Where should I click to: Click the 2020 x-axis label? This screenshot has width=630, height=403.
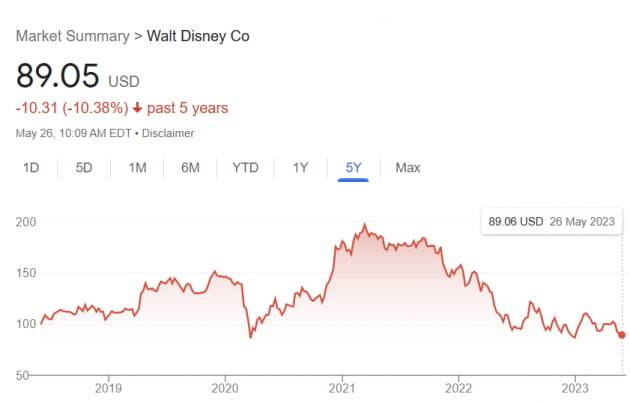225,387
